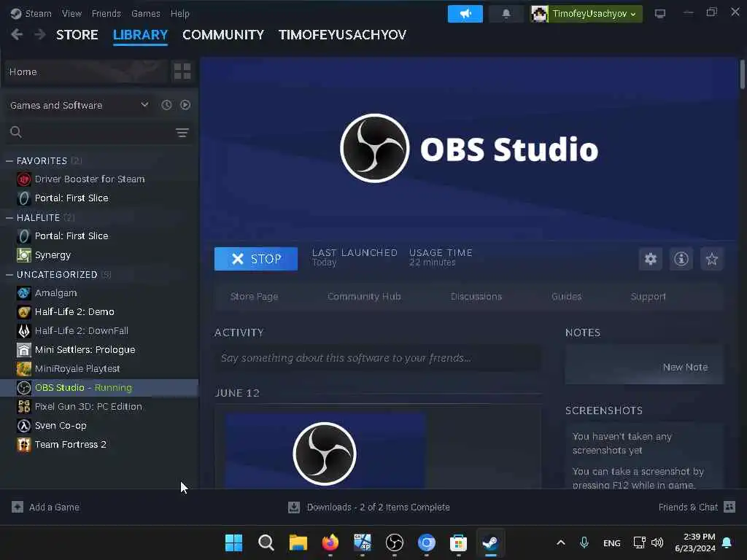Screen dimensions: 747x560
Task: Switch library to grid collections view
Action: (x=182, y=71)
